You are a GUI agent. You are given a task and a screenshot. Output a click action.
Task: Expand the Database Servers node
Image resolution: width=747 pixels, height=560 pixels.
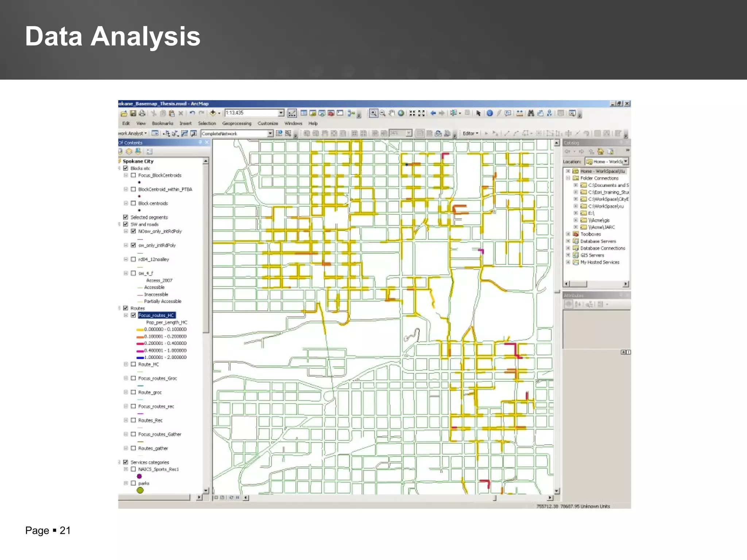point(568,241)
